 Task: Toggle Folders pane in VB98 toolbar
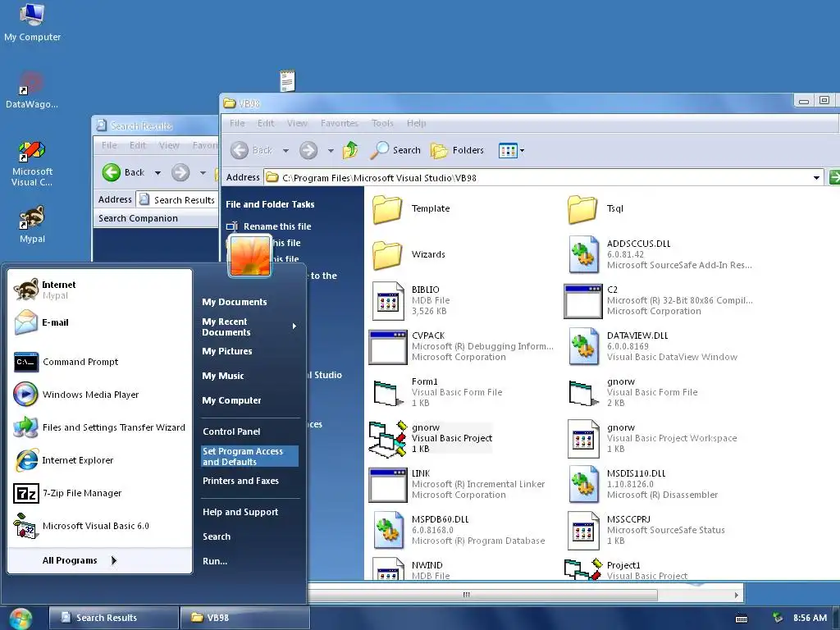click(458, 150)
